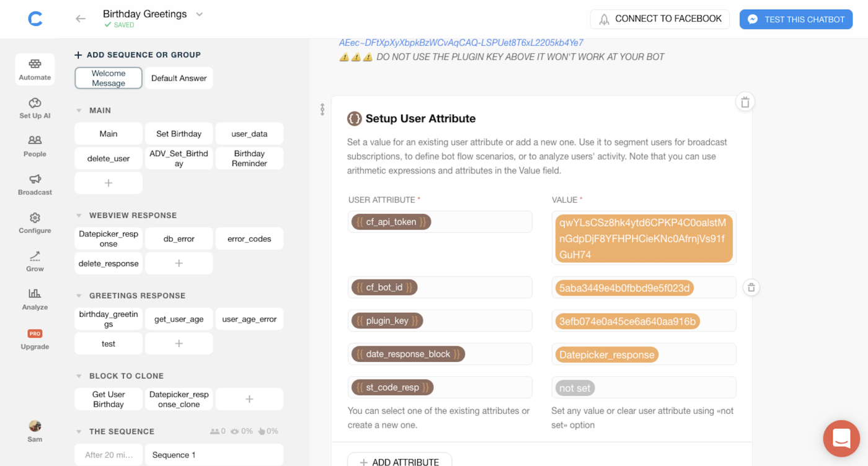Image resolution: width=868 pixels, height=466 pixels.
Task: Select the Welcome Message block
Action: pyautogui.click(x=108, y=78)
